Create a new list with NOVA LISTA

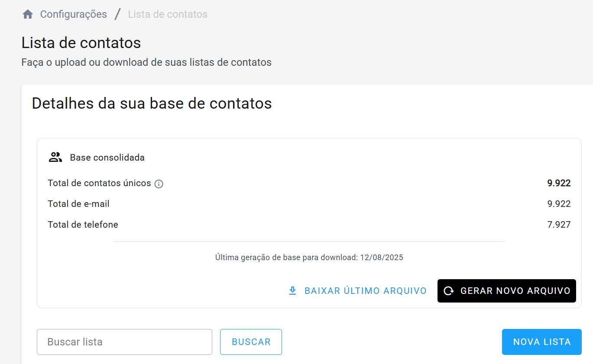(542, 342)
